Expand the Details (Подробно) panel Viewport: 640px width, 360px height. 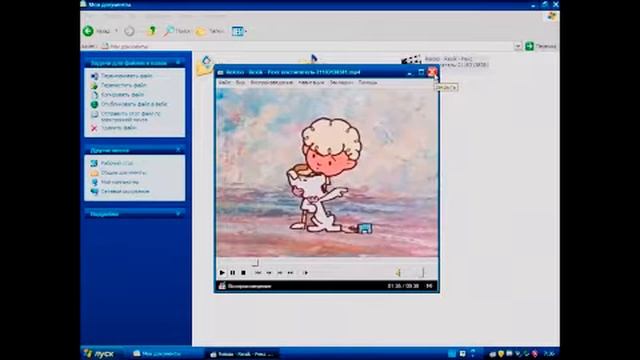pos(178,214)
